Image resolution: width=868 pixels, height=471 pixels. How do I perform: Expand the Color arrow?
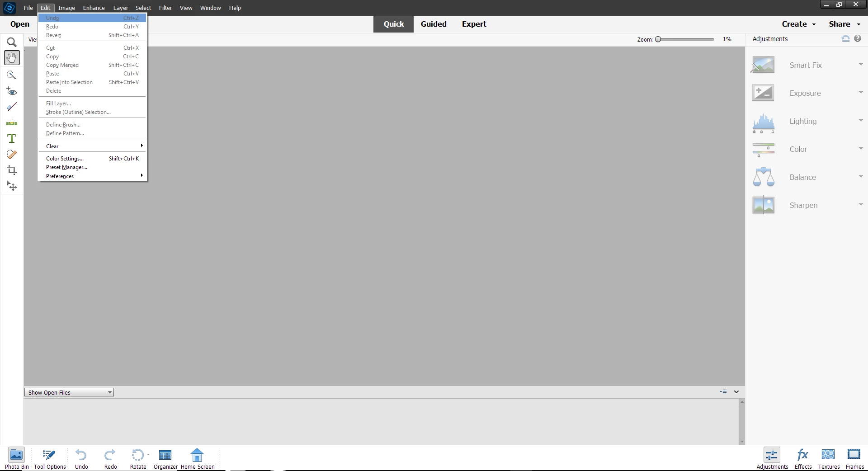(x=861, y=149)
